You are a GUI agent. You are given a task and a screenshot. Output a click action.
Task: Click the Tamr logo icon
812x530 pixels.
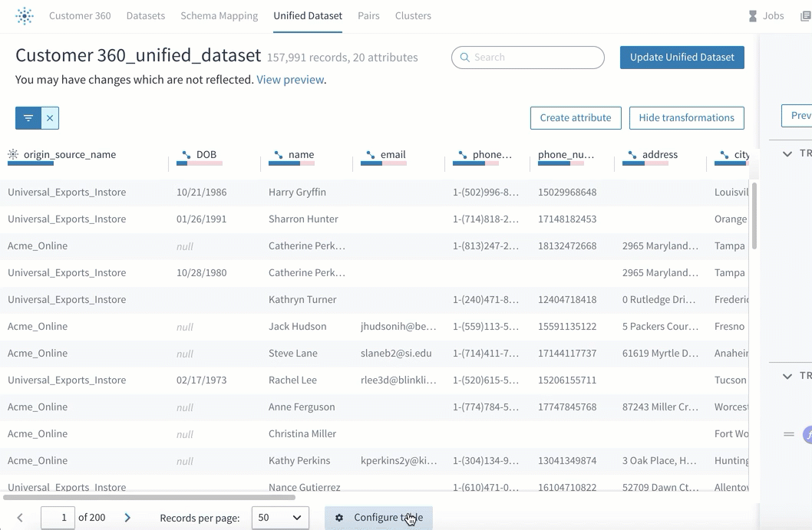click(x=25, y=16)
